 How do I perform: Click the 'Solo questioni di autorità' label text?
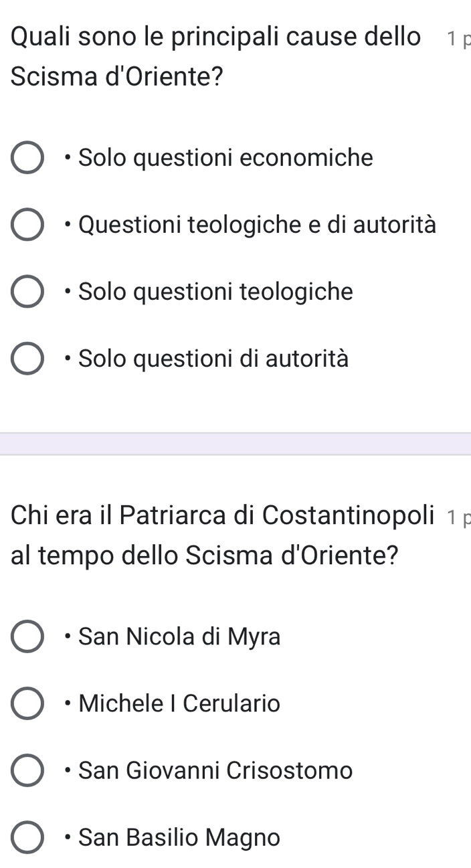coord(213,359)
